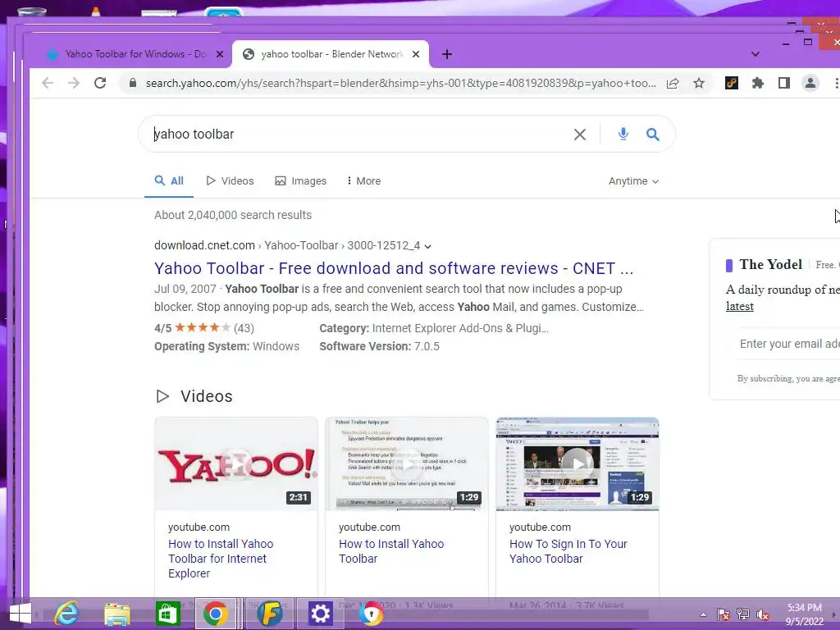The image size is (840, 630).
Task: Go back to the previous page
Action: click(x=47, y=83)
